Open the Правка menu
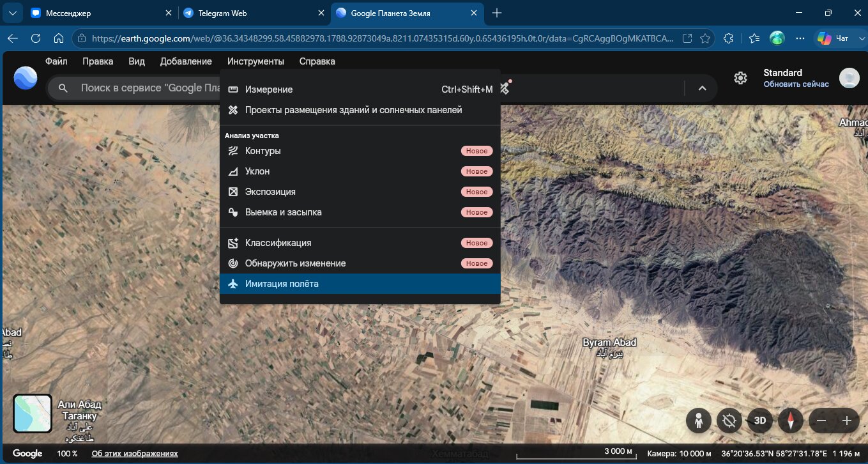 (x=98, y=61)
